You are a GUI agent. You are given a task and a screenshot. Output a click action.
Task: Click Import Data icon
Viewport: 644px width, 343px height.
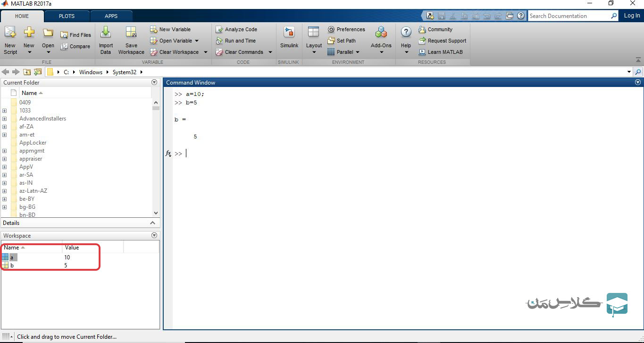[106, 32]
